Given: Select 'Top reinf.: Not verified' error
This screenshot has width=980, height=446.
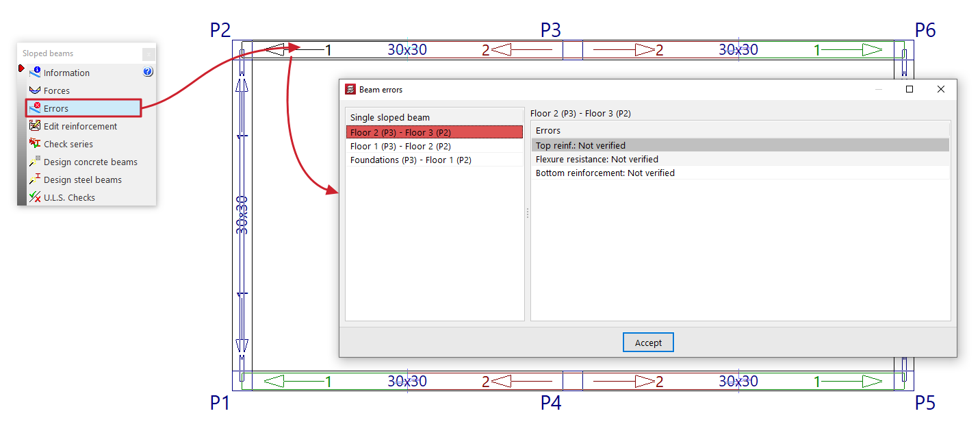Looking at the screenshot, I should tap(740, 145).
